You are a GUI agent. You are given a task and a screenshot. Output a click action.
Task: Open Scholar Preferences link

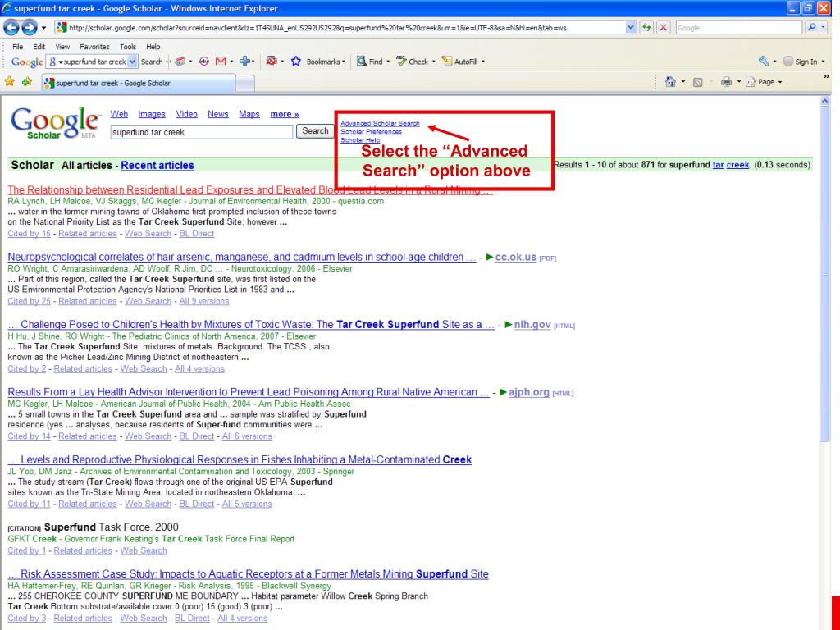pos(371,132)
